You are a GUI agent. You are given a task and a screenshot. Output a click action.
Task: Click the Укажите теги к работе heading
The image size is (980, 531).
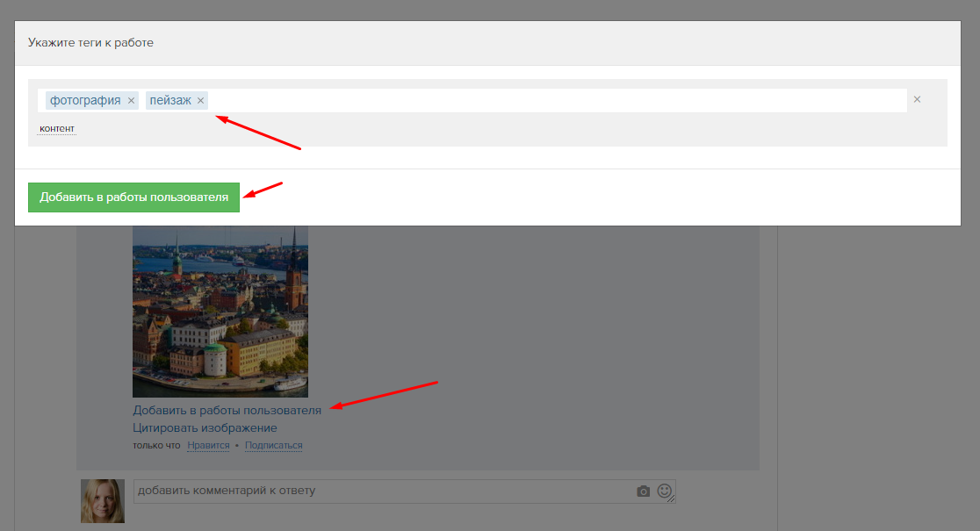tap(90, 43)
